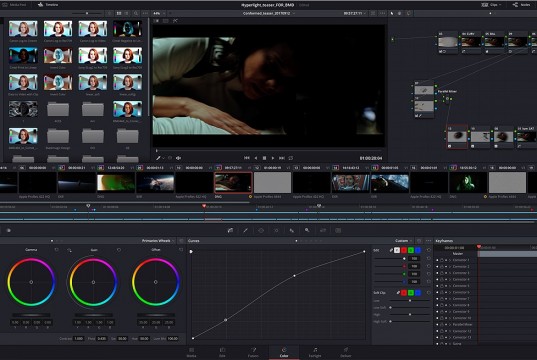Viewport: 537px width, 360px height.
Task: Open the Sizing palette icon
Action: click(x=323, y=231)
